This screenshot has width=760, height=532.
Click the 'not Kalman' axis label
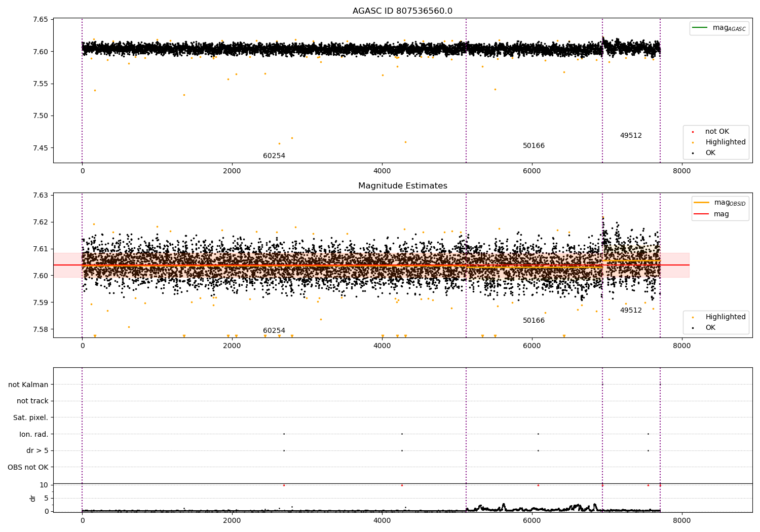pyautogui.click(x=28, y=385)
